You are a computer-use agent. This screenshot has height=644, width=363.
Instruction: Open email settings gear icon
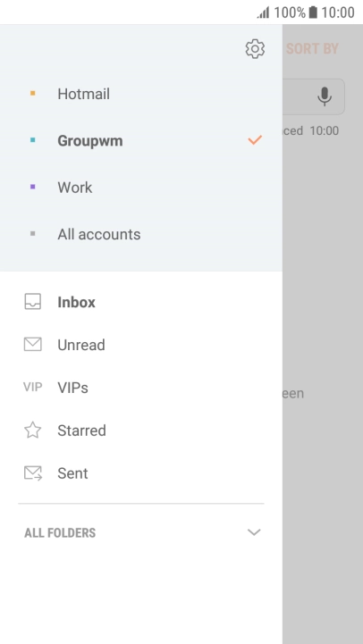(255, 49)
